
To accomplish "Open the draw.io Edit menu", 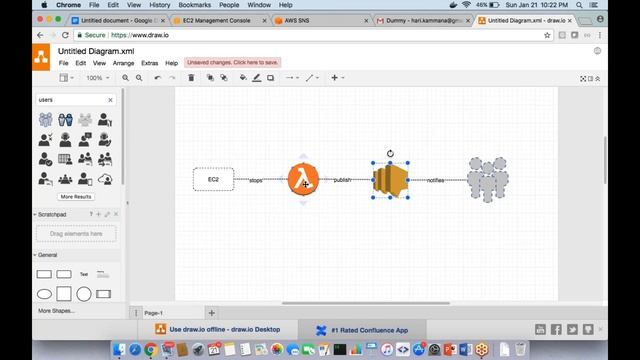I will coord(80,63).
